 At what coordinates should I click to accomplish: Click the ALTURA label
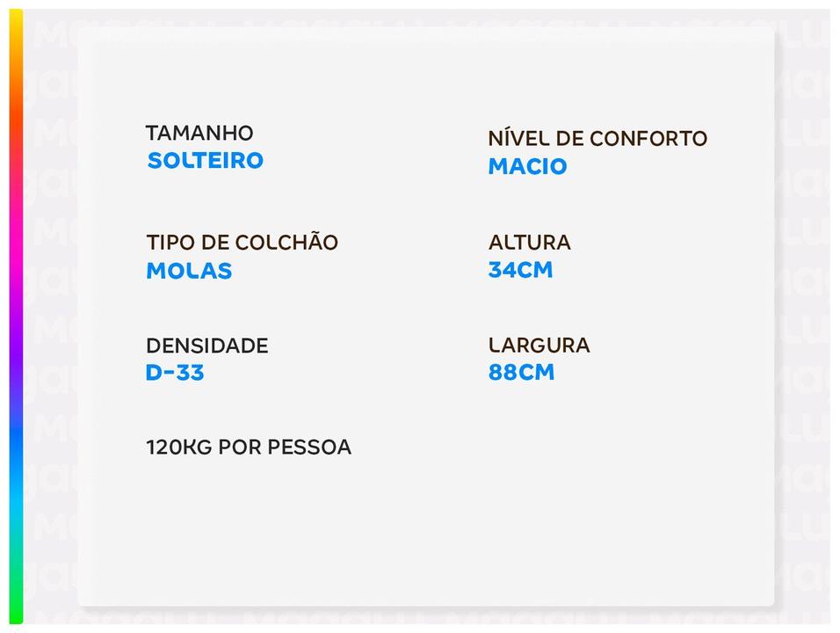coord(529,243)
